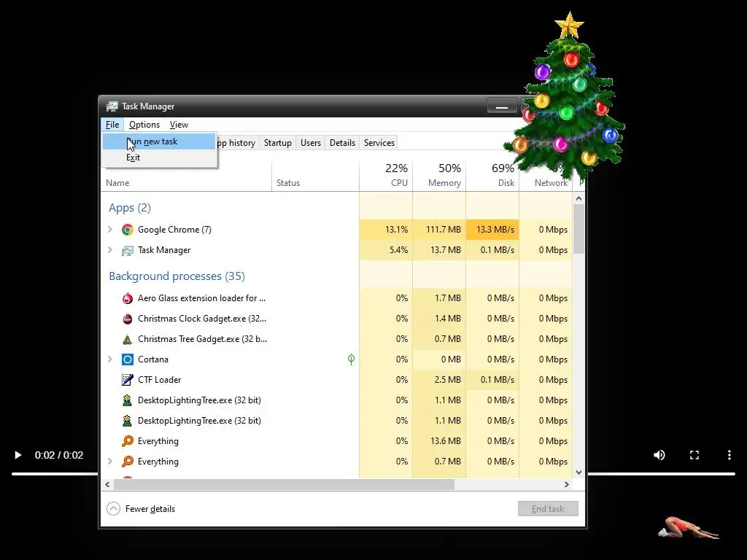Click the Apps (2) group heading
This screenshot has height=560, width=747.
130,208
